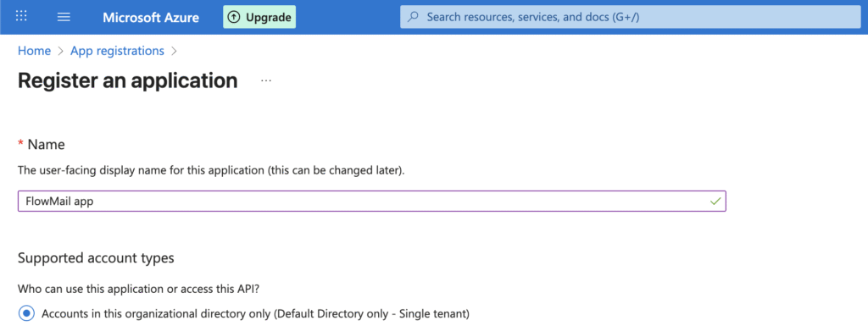Click the Name field containing FlowMail app
This screenshot has width=868, height=326.
tap(372, 202)
